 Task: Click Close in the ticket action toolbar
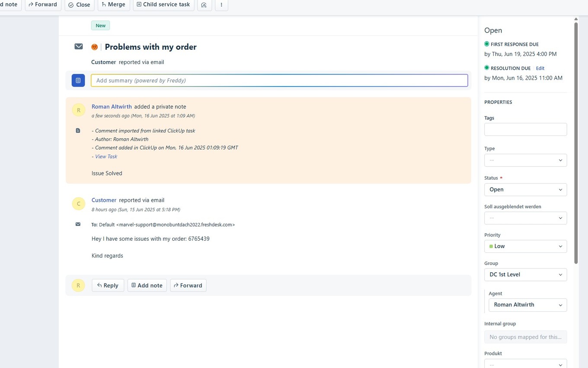coord(79,4)
